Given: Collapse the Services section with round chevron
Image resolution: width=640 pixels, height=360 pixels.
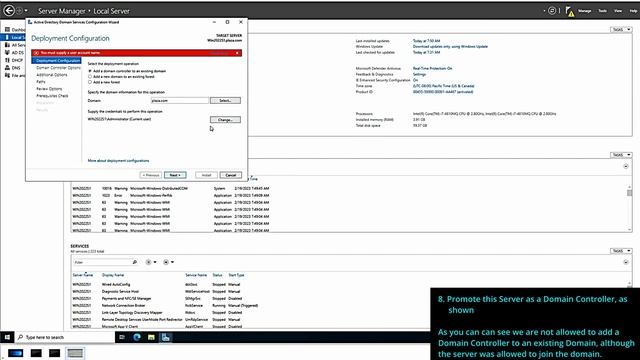Looking at the screenshot, I should pos(626,262).
